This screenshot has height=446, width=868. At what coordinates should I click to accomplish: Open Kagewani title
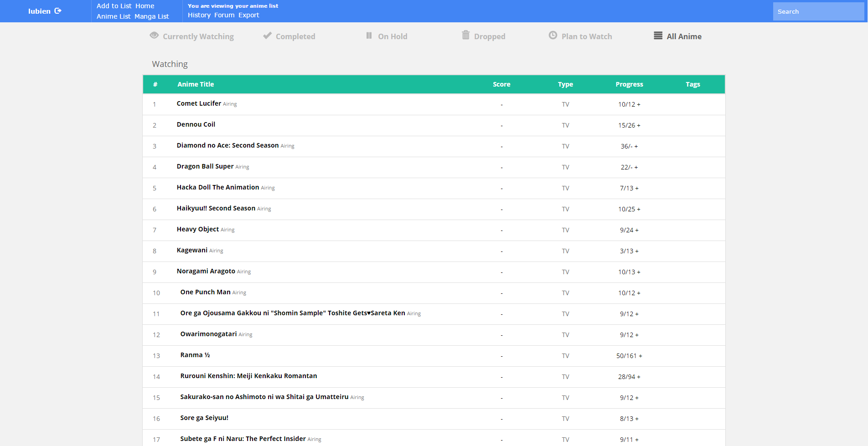pyautogui.click(x=192, y=250)
